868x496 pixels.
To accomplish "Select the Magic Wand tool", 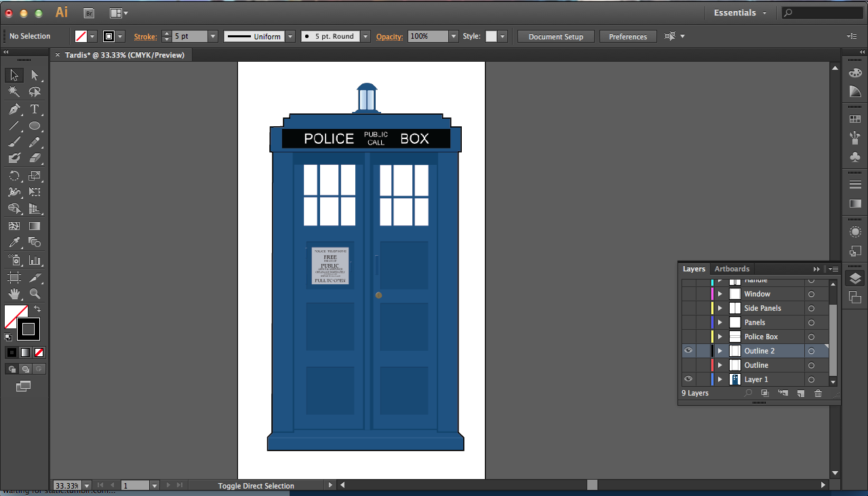I will 14,92.
